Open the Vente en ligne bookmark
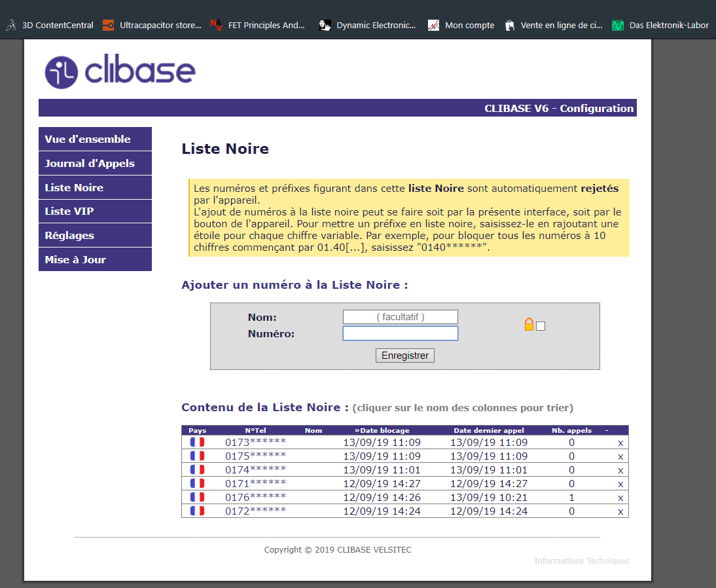Screen dimensions: 716x588 point(554,25)
